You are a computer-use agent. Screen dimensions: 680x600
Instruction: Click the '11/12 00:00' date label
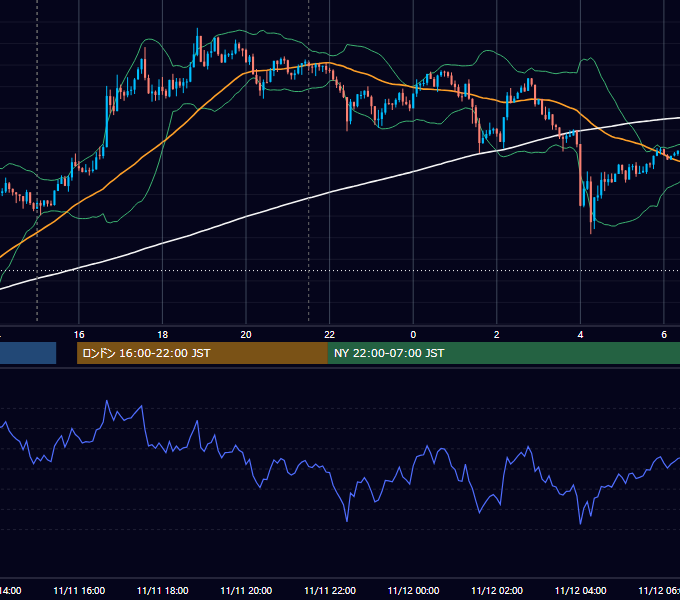(413, 590)
